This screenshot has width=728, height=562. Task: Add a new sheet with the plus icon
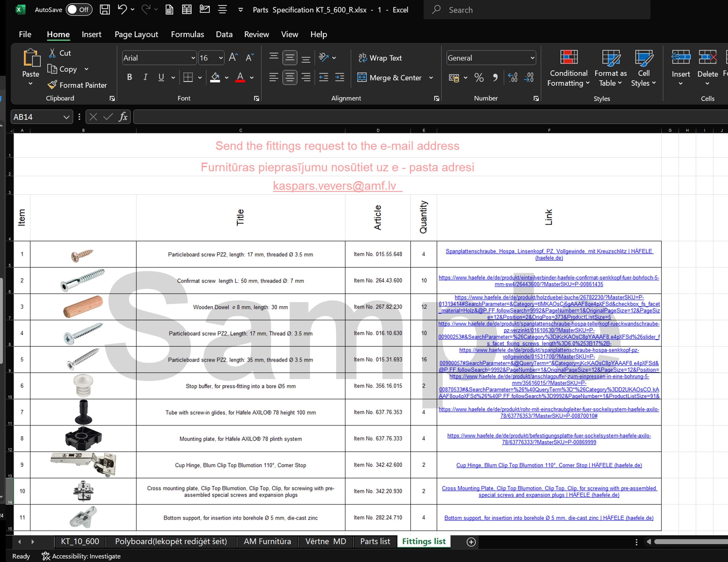(x=471, y=542)
